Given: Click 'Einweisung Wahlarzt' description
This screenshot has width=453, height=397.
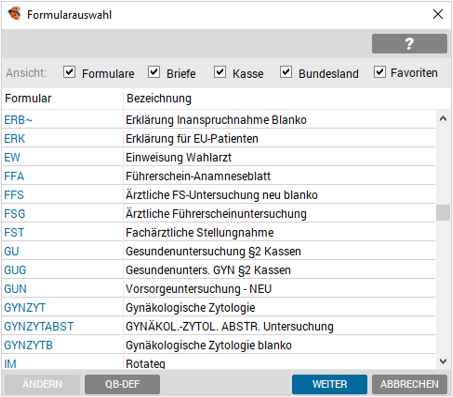Looking at the screenshot, I should click(178, 157).
